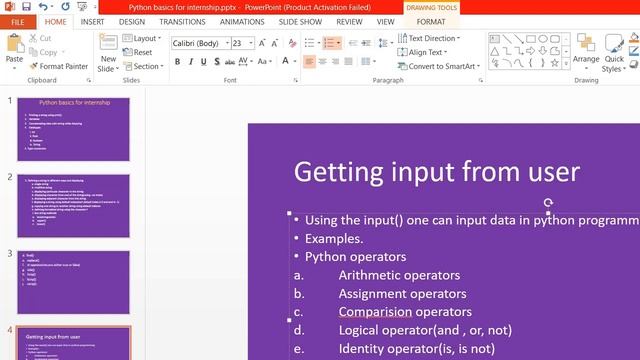
Task: Clear all formatting with the eraser A icon
Action: coord(292,43)
